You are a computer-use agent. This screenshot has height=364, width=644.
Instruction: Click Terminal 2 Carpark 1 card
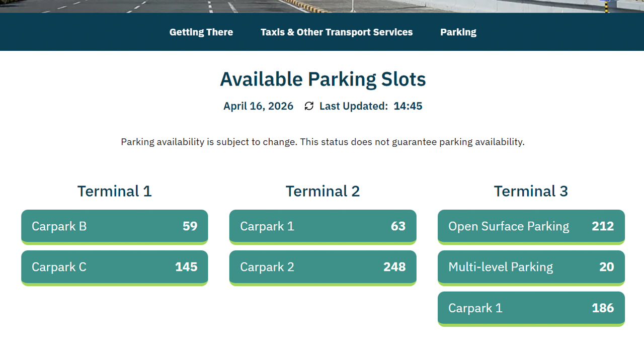[x=323, y=227]
